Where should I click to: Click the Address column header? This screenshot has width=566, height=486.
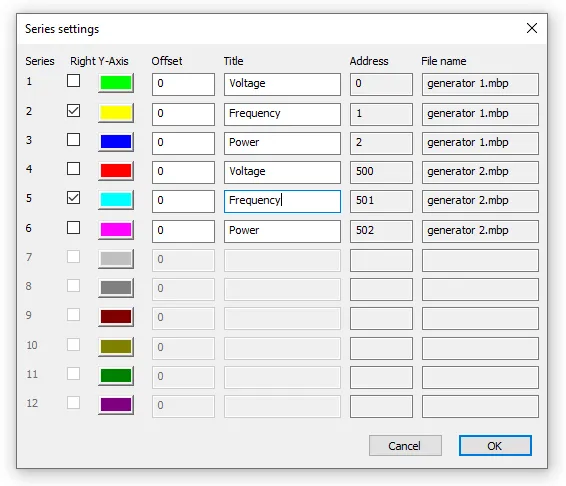(369, 61)
